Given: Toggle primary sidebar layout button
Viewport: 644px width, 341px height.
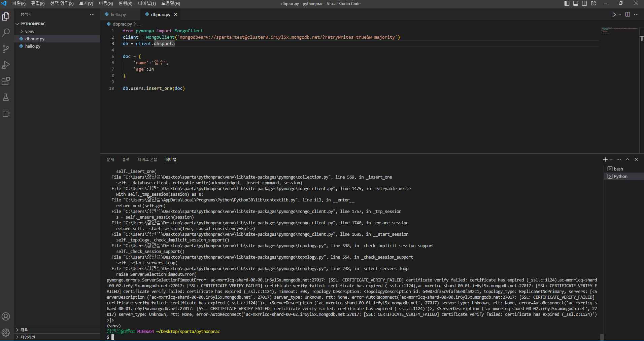Looking at the screenshot, I should point(567,3).
